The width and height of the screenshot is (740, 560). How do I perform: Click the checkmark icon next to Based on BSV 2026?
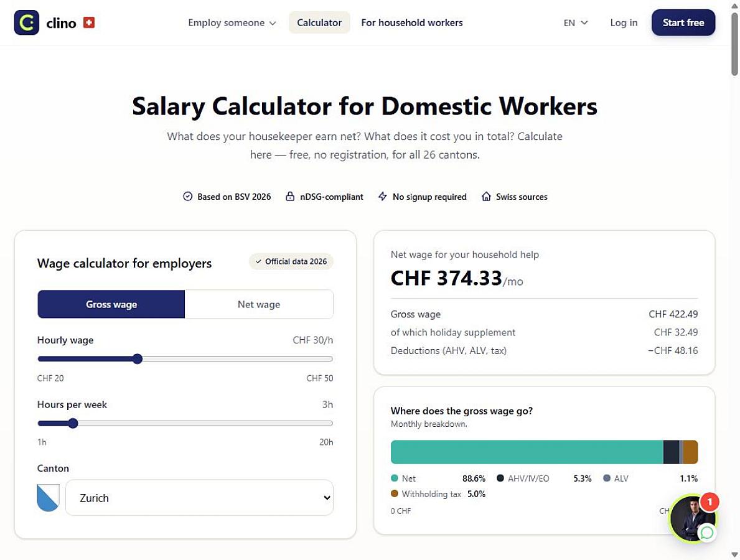[187, 196]
